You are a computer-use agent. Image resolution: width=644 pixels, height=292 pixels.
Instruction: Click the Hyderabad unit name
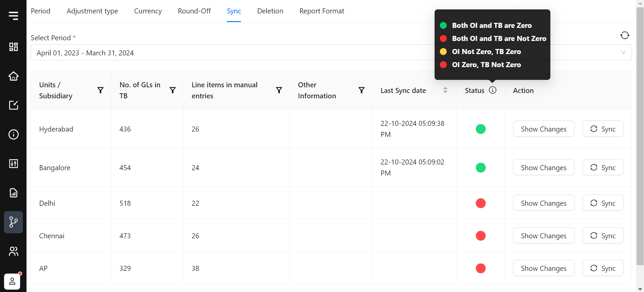point(56,129)
